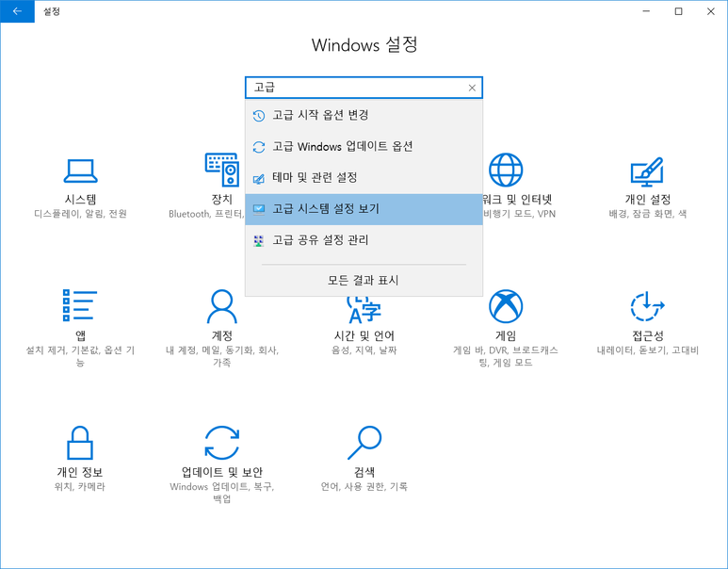
Task: Click the 앱 category label
Action: (x=80, y=335)
